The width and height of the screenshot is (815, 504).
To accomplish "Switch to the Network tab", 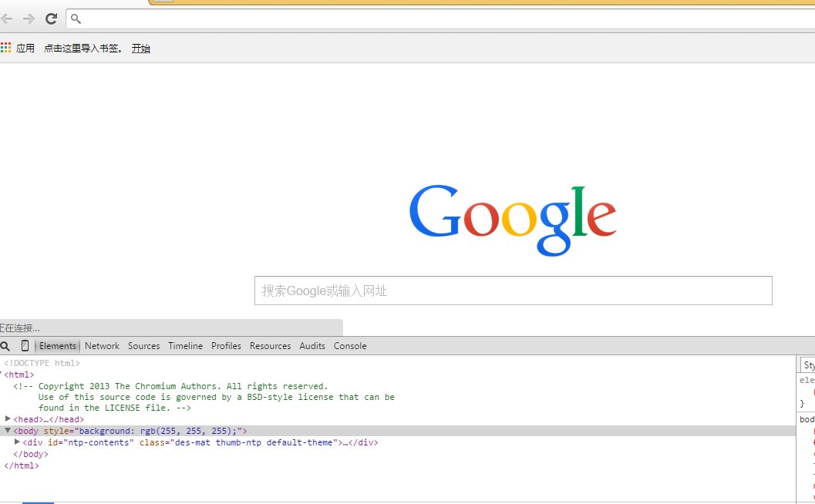I will click(x=102, y=346).
